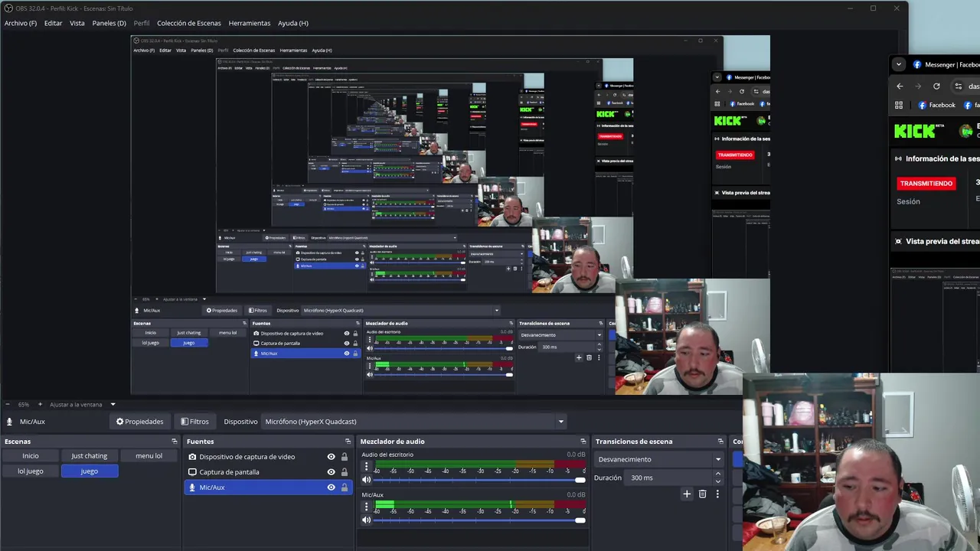980x551 pixels.
Task: Hide the Captura de pantalla source
Action: (331, 472)
